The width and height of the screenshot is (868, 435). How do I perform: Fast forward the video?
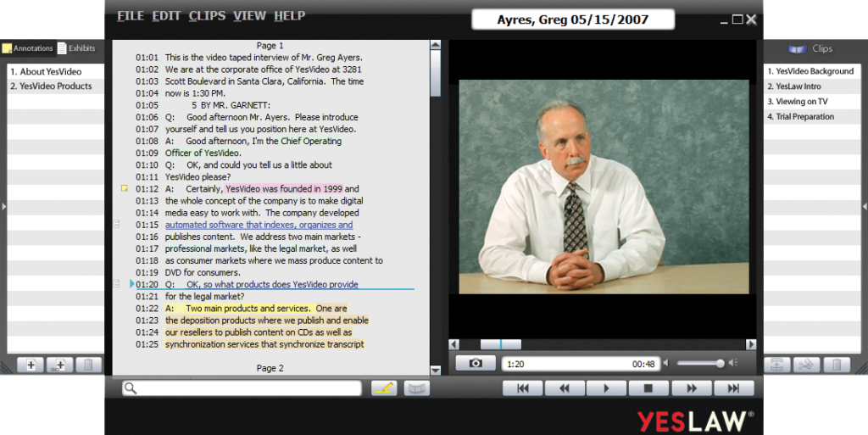tap(692, 388)
